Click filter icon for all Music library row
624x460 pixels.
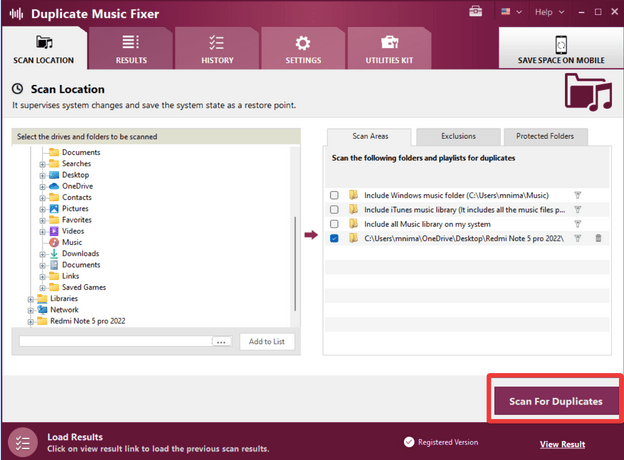(x=577, y=224)
